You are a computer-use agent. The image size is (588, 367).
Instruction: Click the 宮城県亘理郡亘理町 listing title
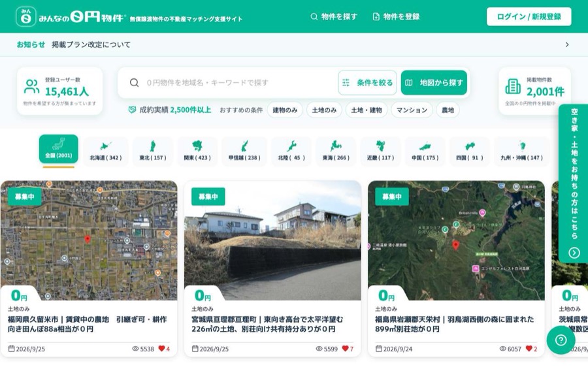[267, 325]
